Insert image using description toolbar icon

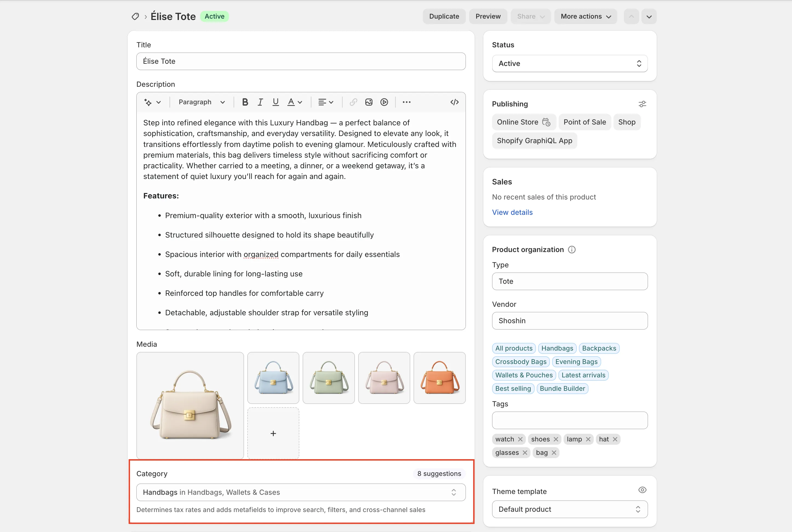369,102
